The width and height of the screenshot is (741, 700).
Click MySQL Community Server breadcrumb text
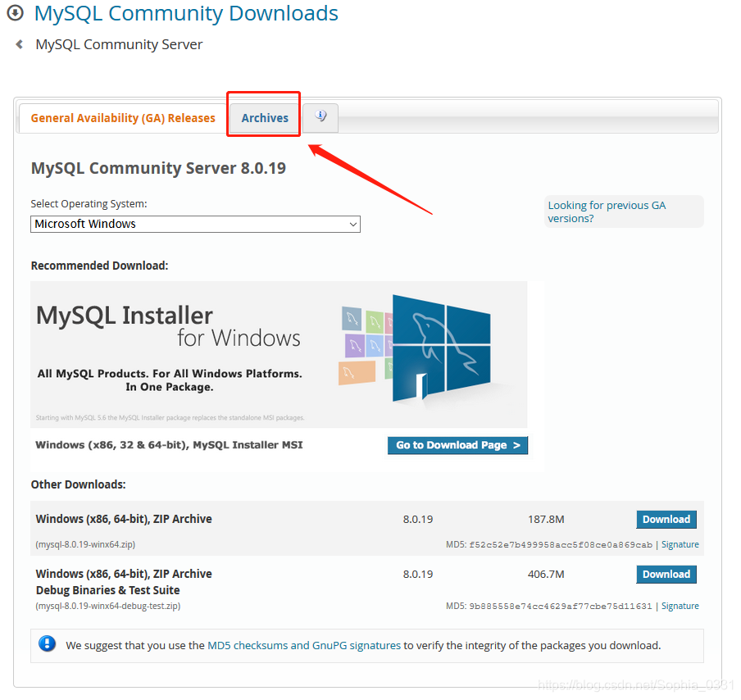pos(119,44)
